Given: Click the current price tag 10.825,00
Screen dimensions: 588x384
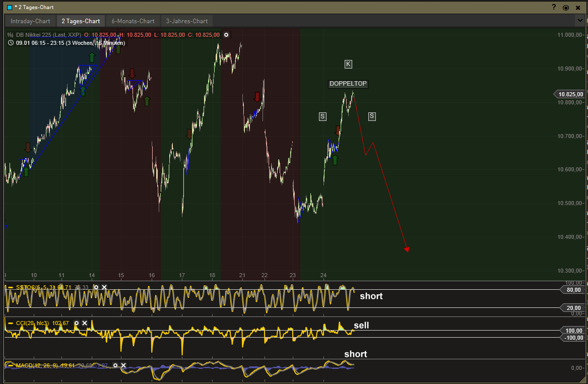Looking at the screenshot, I should [569, 94].
